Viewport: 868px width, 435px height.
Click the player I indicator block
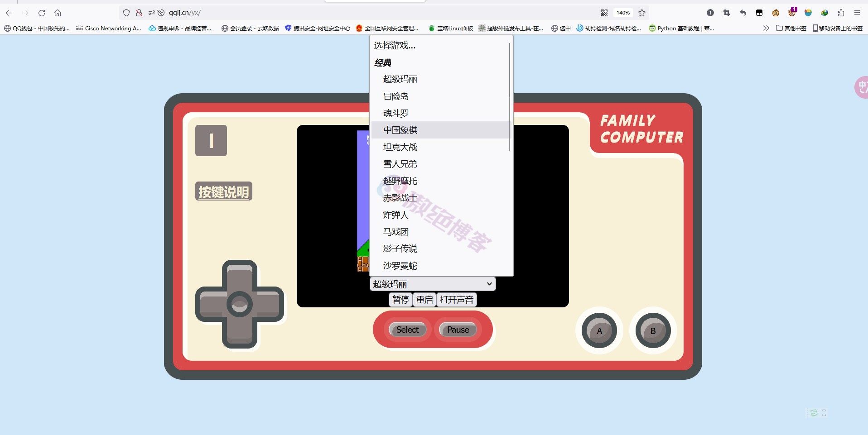click(211, 141)
